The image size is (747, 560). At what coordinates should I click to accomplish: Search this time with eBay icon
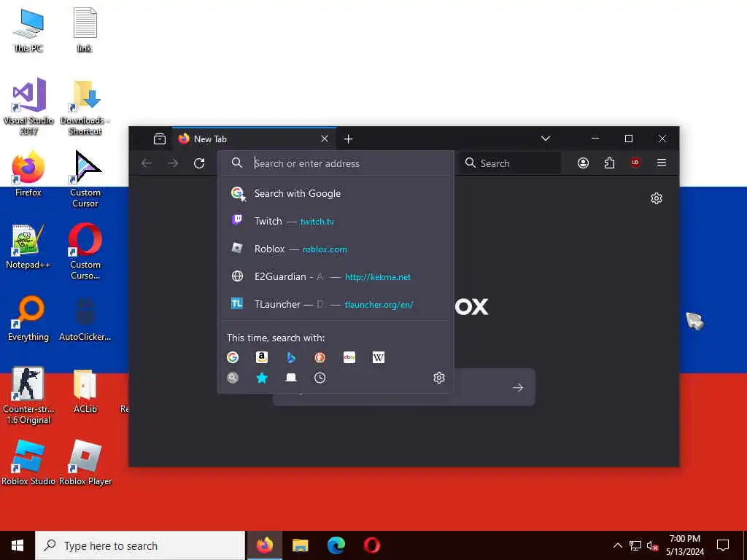(349, 357)
